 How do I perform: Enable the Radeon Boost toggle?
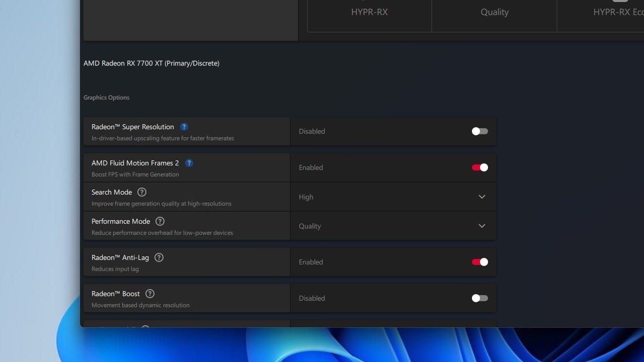pyautogui.click(x=479, y=299)
